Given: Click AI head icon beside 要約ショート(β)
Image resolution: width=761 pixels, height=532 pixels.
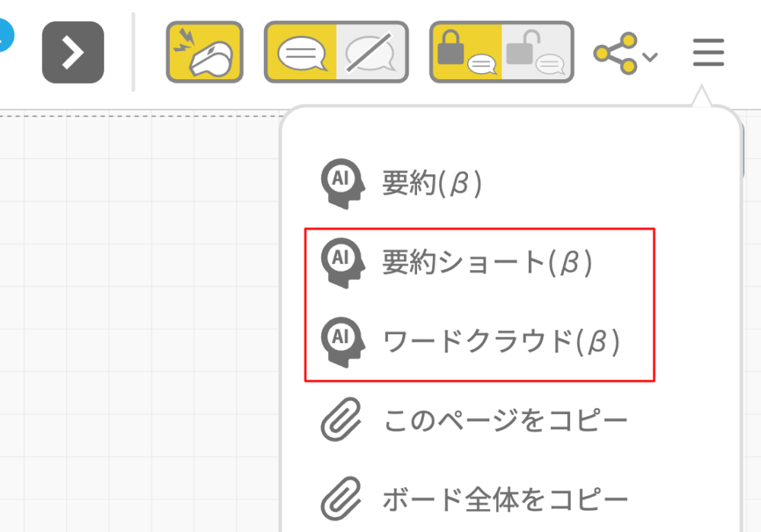Looking at the screenshot, I should click(x=342, y=263).
